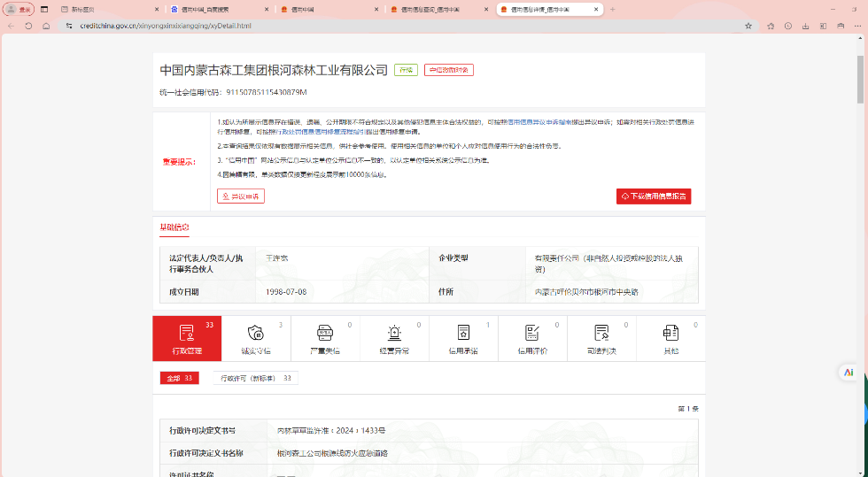
Task: Click the 存续 status tag
Action: (406, 70)
